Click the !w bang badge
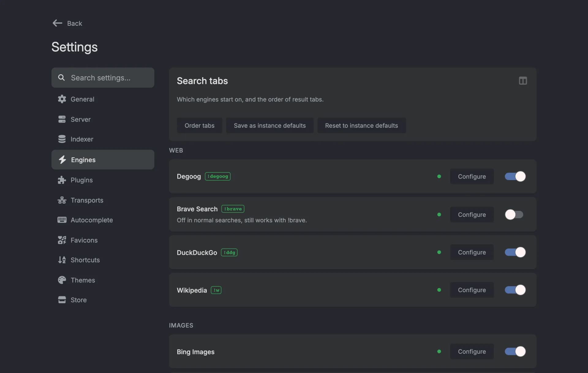 (x=216, y=290)
